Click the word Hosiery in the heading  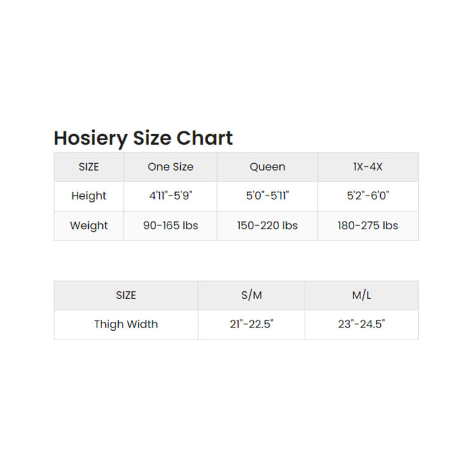pyautogui.click(x=90, y=138)
